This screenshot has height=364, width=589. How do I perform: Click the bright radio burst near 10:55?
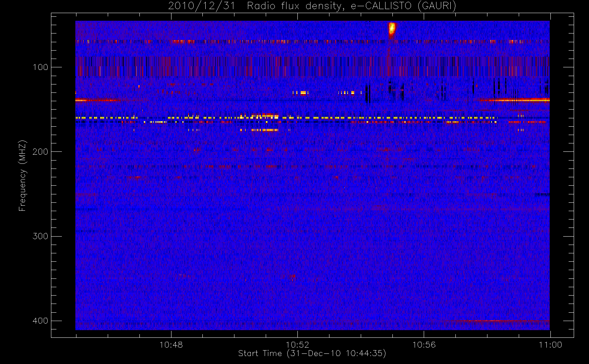(392, 29)
